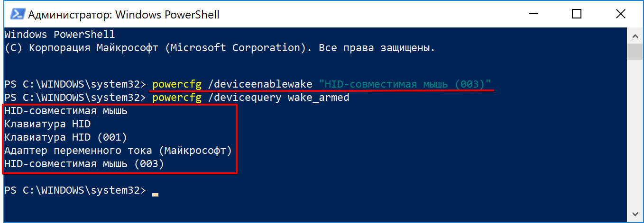Click the blinking cursor at the last prompt

click(155, 194)
